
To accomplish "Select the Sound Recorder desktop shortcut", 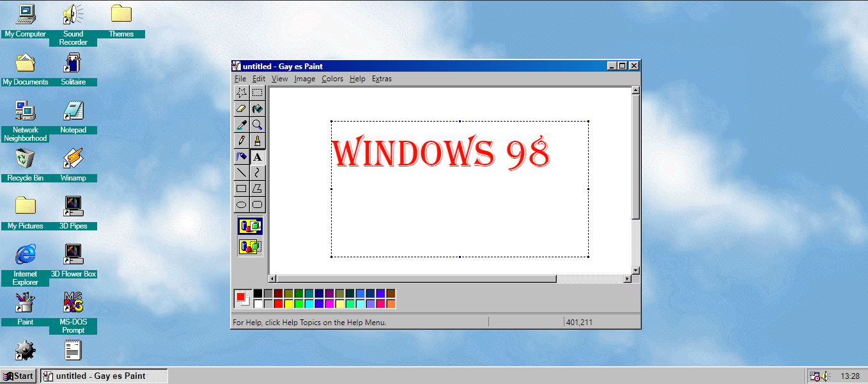I will [x=73, y=25].
